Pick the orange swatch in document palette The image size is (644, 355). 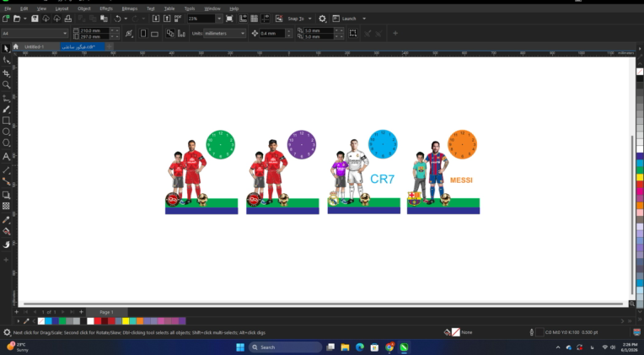coord(140,321)
